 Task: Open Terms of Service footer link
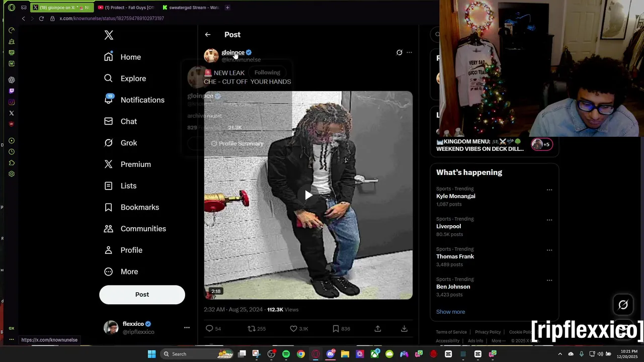click(x=451, y=332)
